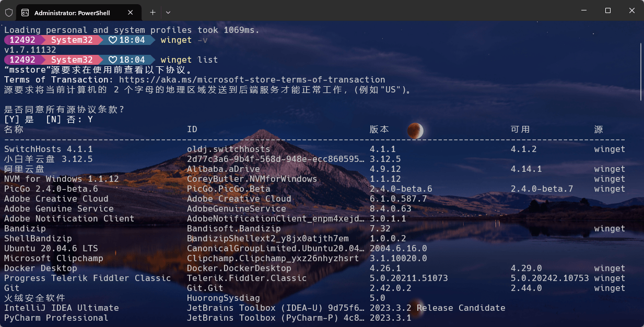Click the 'Git' name entry
Screen dimensions: 644x327
coord(12,288)
